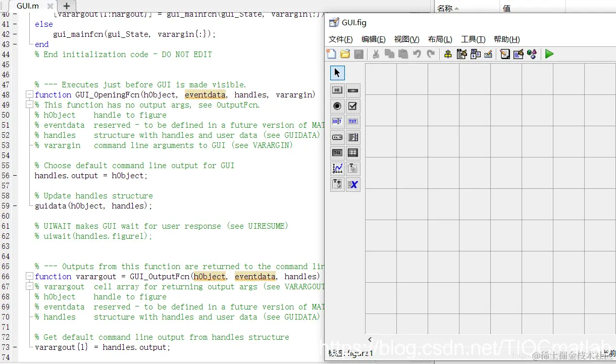Click the GUI.fig window title
The width and height of the screenshot is (616, 364).
point(354,23)
